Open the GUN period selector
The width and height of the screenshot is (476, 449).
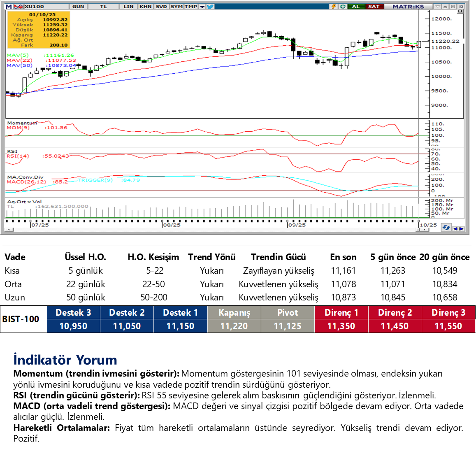coord(78,7)
